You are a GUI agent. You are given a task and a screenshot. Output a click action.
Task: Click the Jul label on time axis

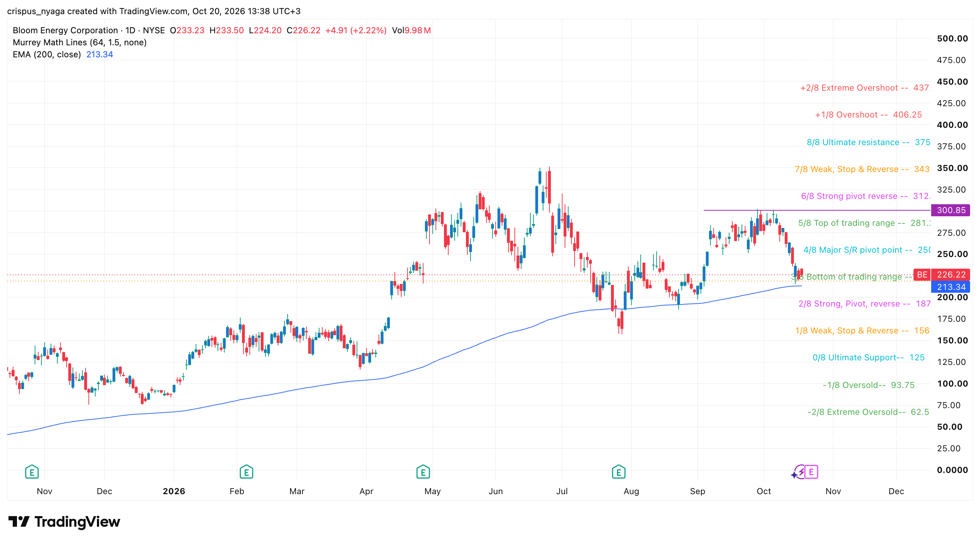pyautogui.click(x=561, y=491)
